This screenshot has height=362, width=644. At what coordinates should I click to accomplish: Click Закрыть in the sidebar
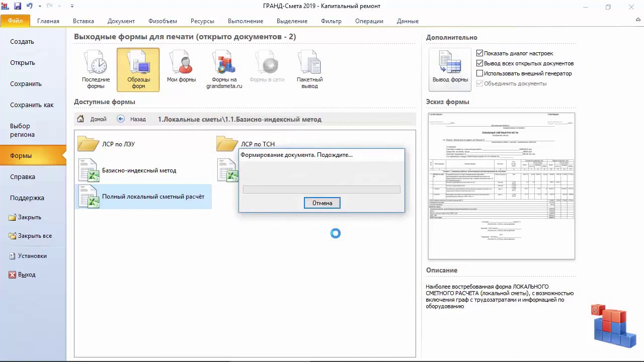[x=25, y=217]
